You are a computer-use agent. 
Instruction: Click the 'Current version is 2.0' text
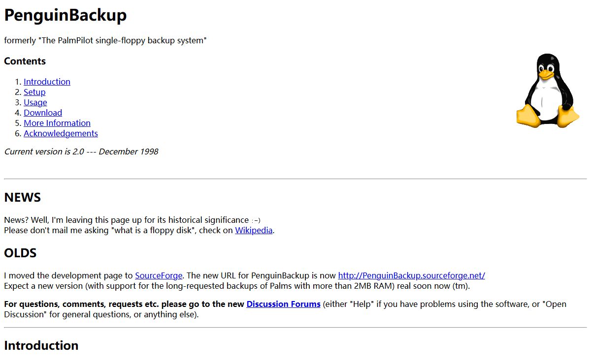tap(81, 152)
